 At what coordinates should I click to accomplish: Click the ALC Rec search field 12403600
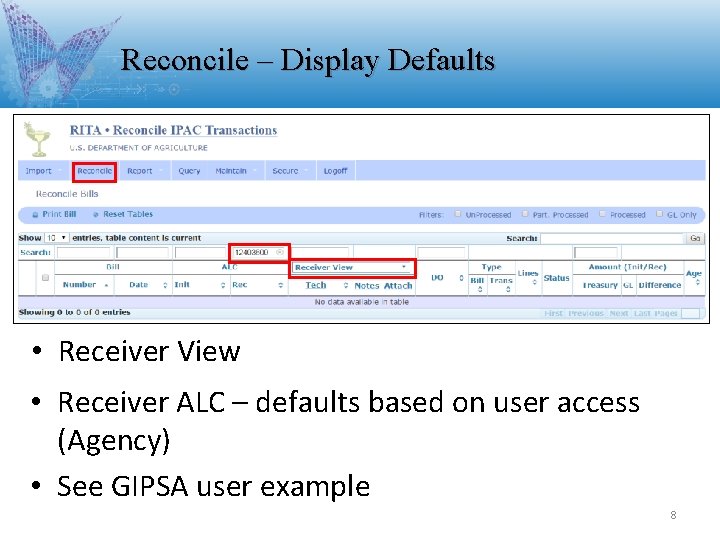[259, 252]
